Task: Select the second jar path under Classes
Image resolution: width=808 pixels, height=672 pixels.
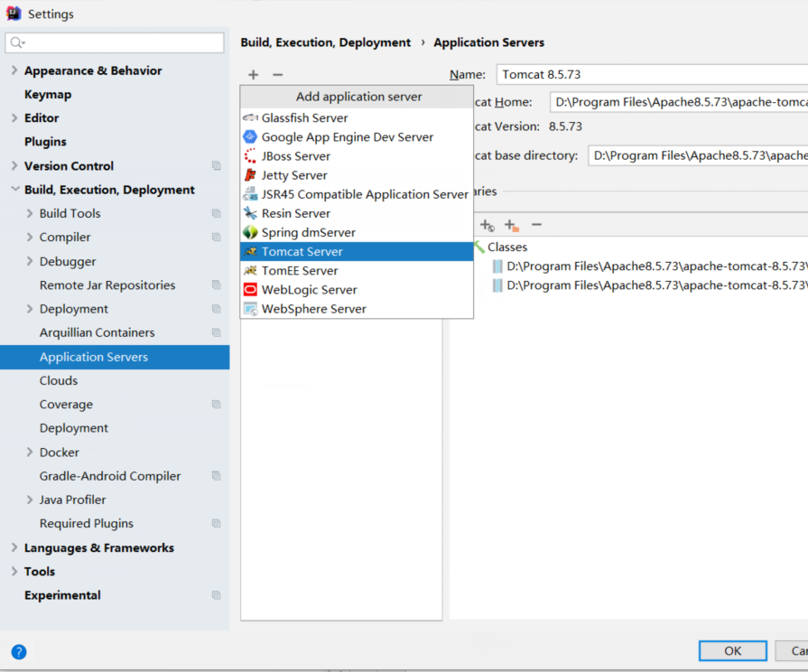Action: click(650, 285)
